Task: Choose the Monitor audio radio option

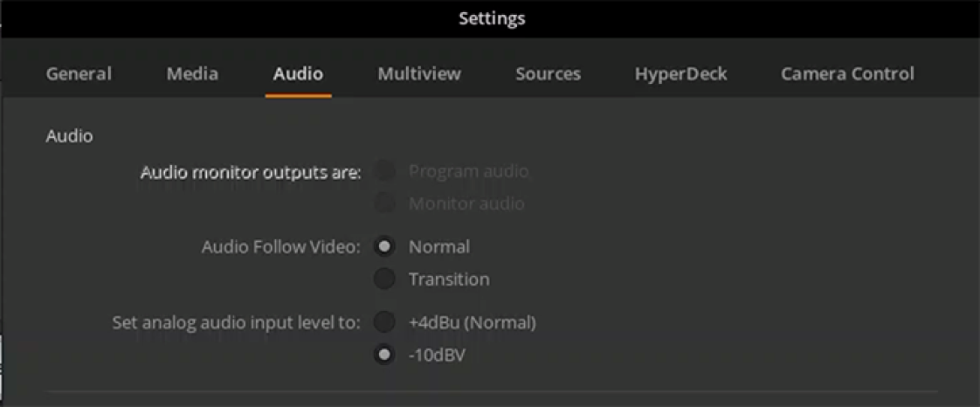Action: pyautogui.click(x=384, y=203)
